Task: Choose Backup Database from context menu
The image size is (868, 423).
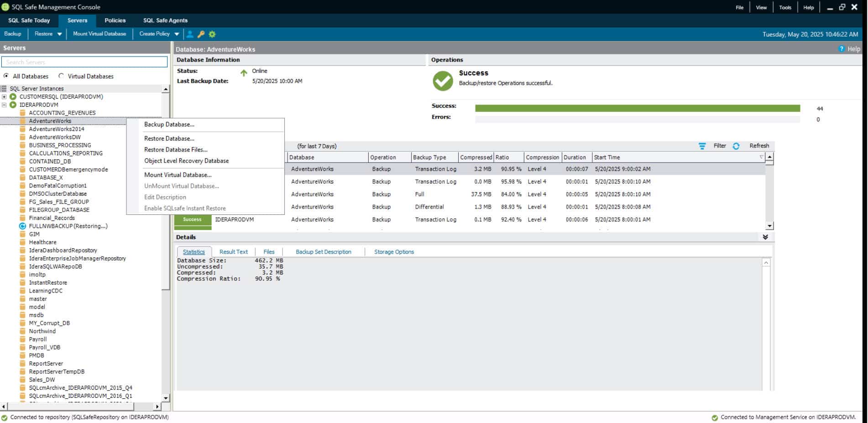Action: tap(169, 125)
